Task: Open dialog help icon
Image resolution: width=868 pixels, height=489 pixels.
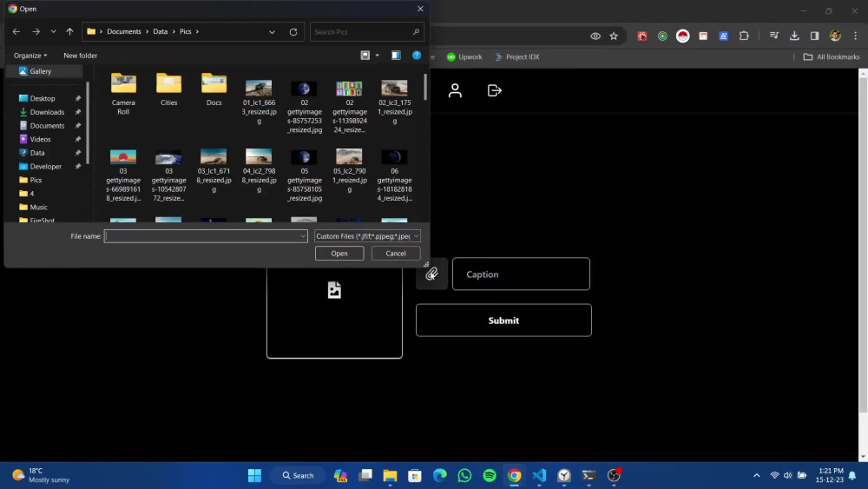Action: tap(417, 56)
